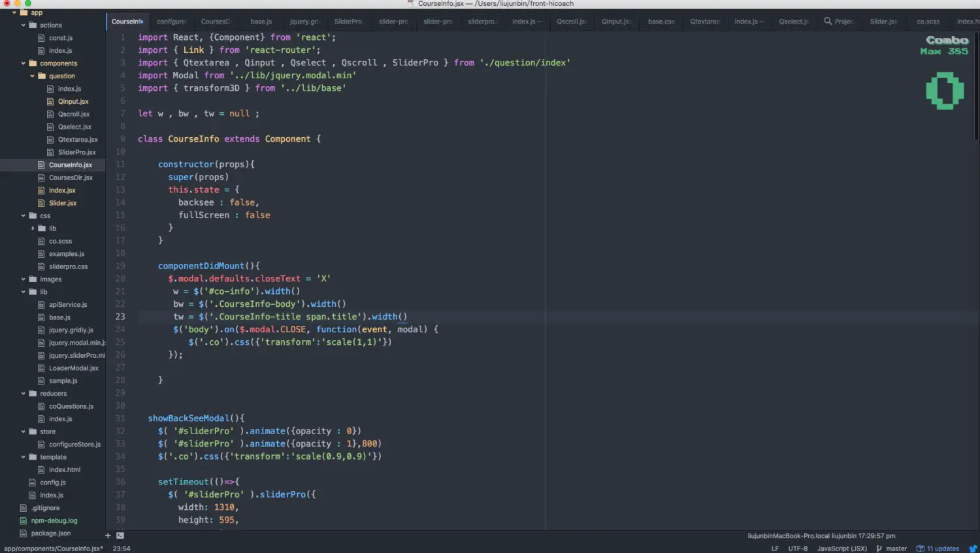Select the JavaScript (JSX) grammar selector
This screenshot has width=980, height=553.
pos(842,548)
